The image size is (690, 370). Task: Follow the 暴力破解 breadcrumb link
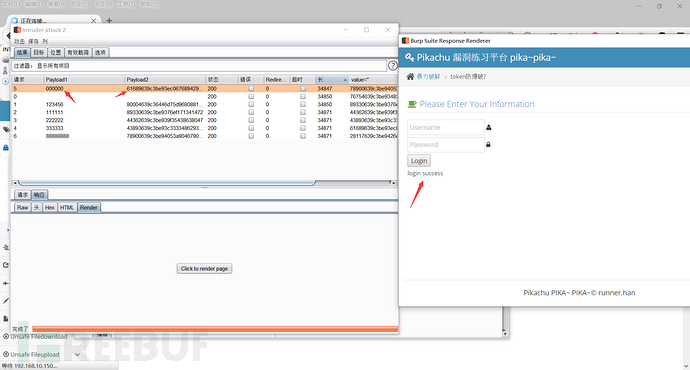point(428,77)
